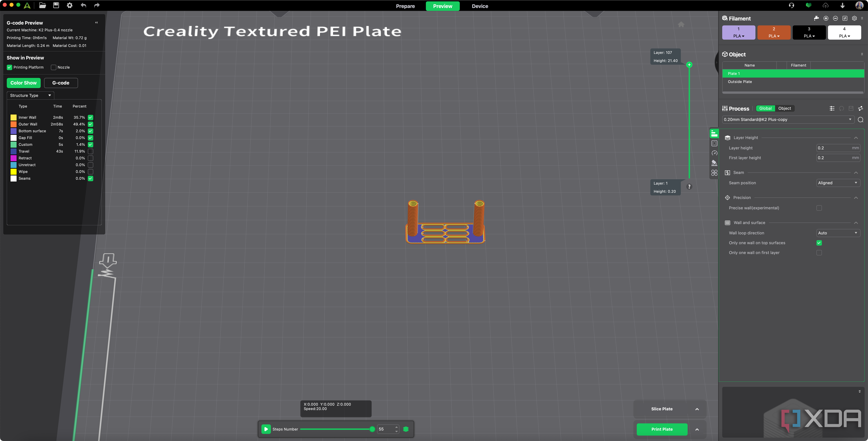Enable Precise wall(experimental) checkbox

(x=819, y=208)
